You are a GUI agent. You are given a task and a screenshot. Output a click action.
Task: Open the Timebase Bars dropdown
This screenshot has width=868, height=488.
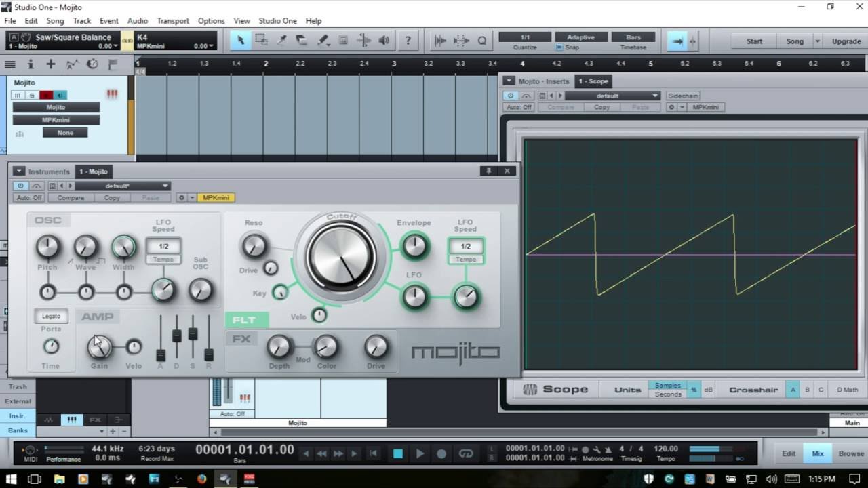pyautogui.click(x=633, y=37)
